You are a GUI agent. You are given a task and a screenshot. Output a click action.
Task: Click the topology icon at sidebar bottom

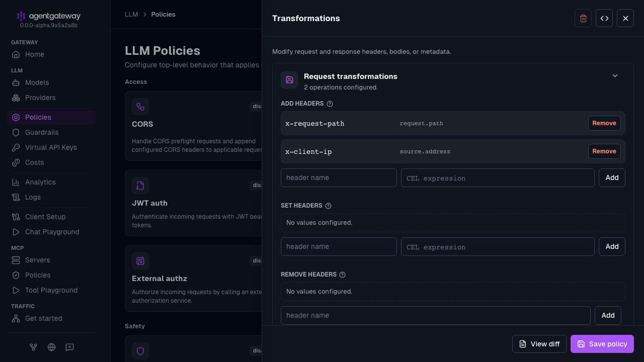(33, 347)
